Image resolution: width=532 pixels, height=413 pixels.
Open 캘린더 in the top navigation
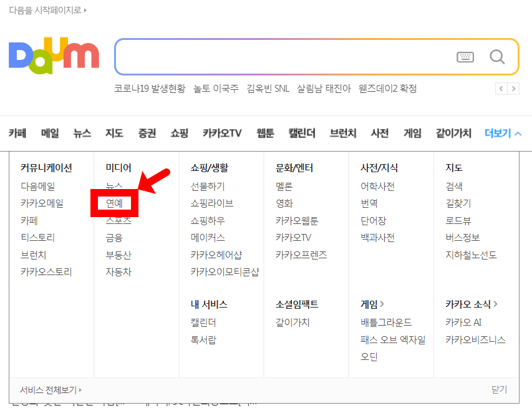pos(302,134)
